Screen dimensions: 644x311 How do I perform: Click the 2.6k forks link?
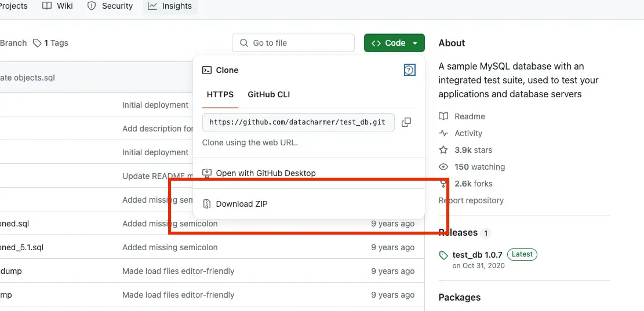tap(474, 184)
